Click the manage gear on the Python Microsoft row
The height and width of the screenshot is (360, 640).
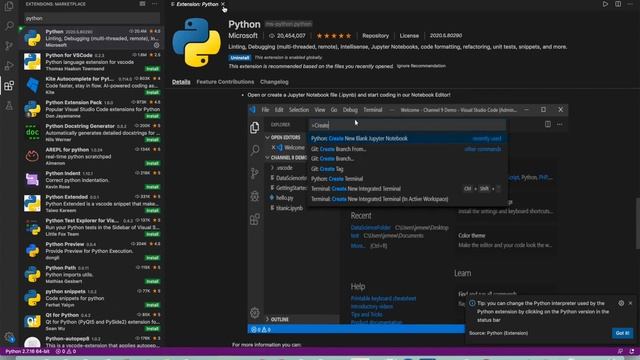point(156,45)
